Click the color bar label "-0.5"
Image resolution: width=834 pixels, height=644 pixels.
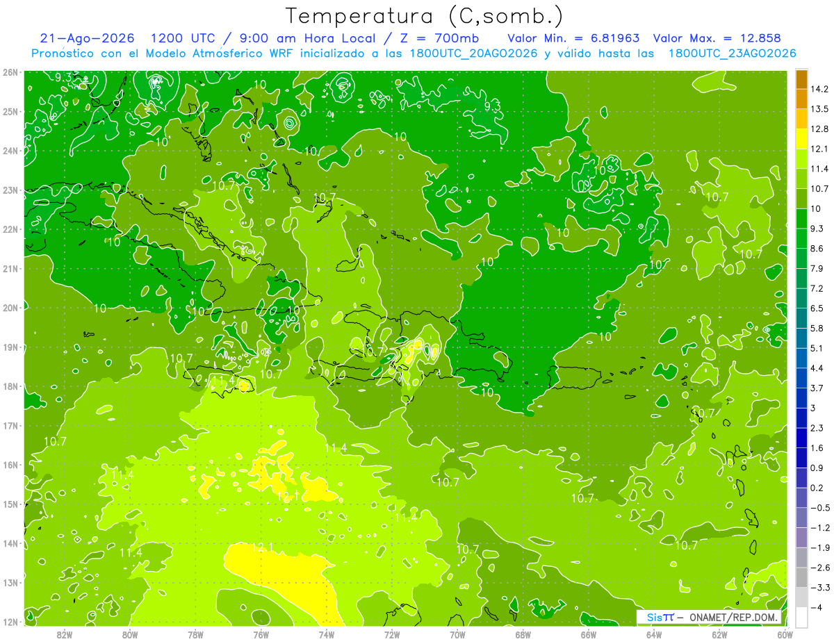(819, 508)
